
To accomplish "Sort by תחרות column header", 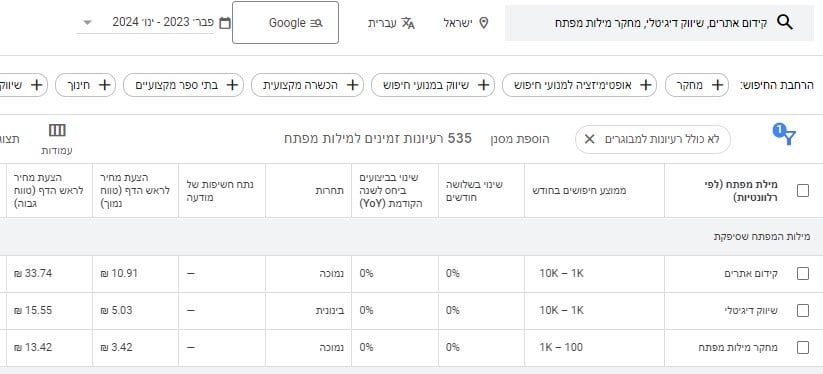I will tap(330, 190).
